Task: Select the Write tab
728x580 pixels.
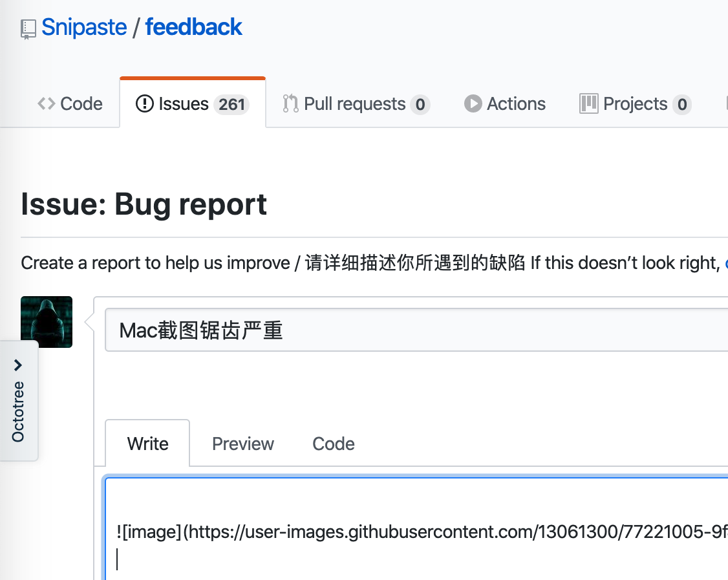Action: click(x=147, y=444)
